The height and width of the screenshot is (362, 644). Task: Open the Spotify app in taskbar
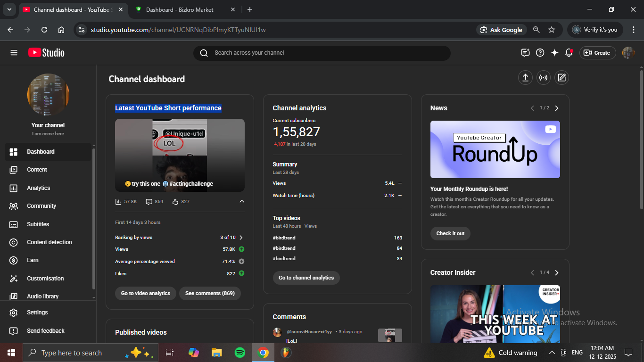(239, 353)
